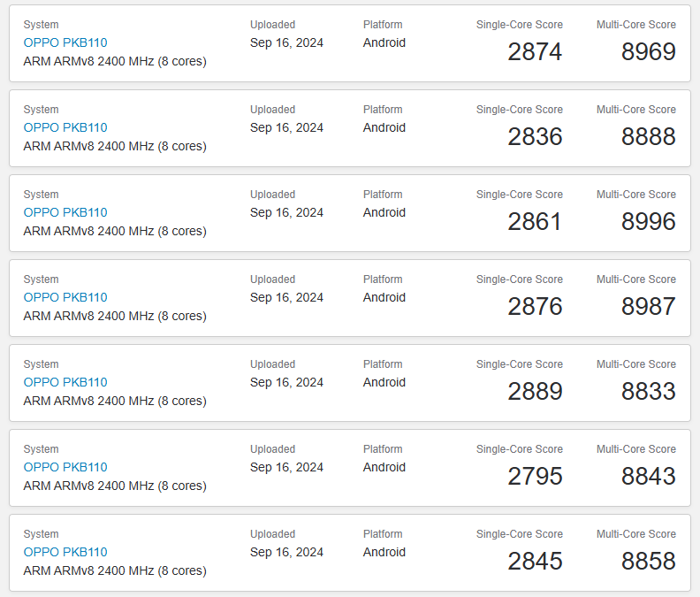
Task: Click the single-core score 2874
Action: coord(535,51)
